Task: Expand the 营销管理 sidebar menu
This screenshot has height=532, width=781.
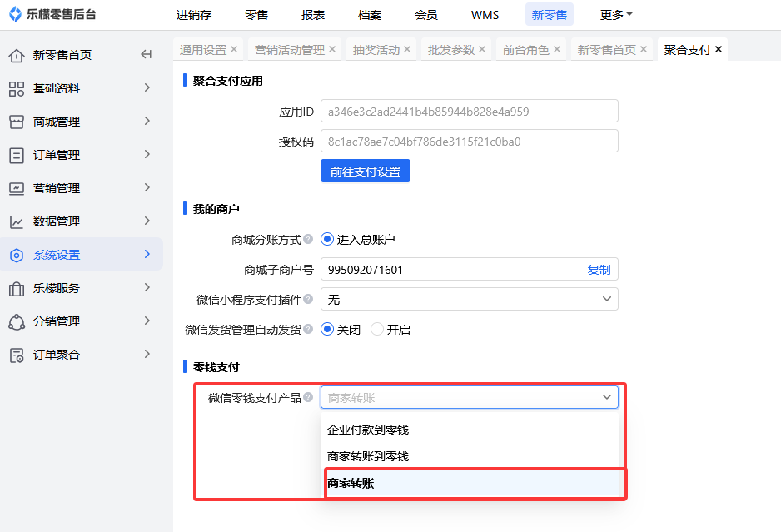Action: (x=147, y=188)
